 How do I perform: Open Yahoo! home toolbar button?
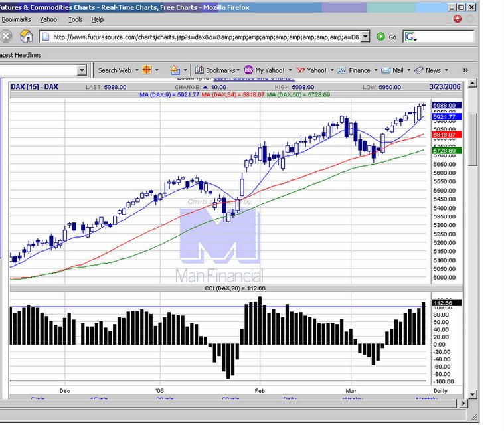[311, 70]
